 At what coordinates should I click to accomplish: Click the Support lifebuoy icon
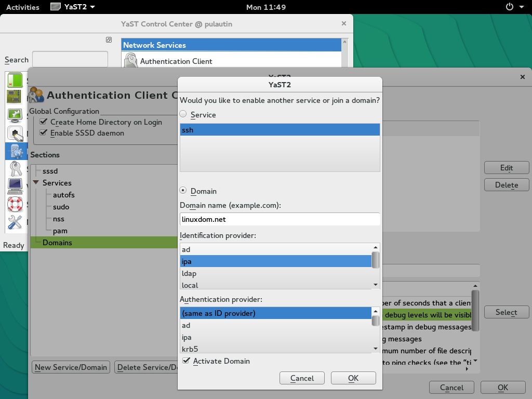click(x=15, y=204)
